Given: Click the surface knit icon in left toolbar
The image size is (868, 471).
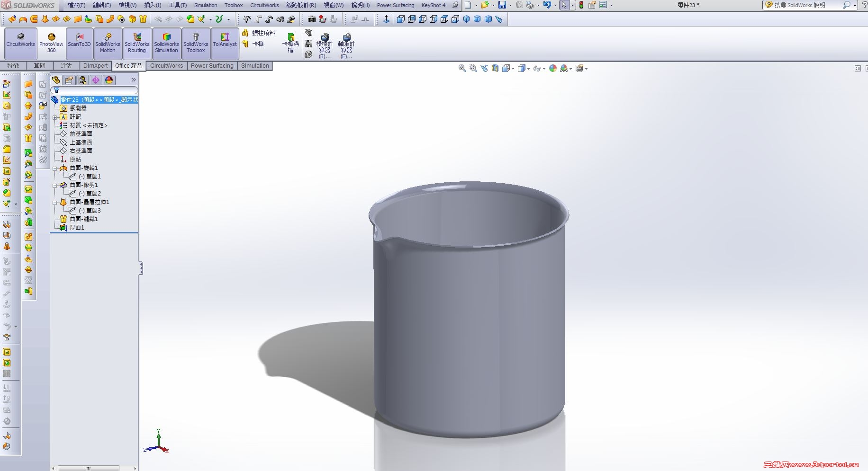Looking at the screenshot, I should (x=28, y=138).
